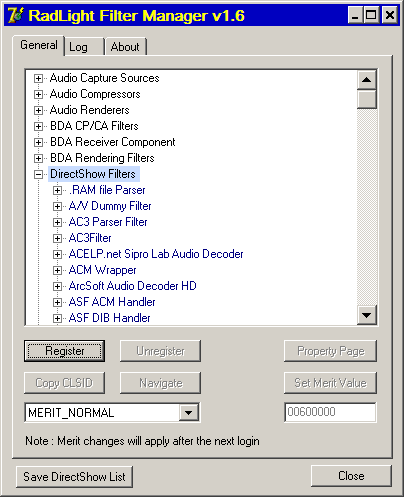The width and height of the screenshot is (404, 497).
Task: Click the scrollbar up arrow
Action: 367,80
